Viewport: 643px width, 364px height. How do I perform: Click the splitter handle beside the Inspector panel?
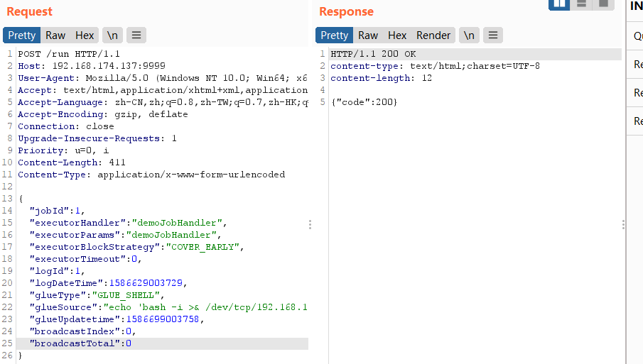click(x=623, y=224)
